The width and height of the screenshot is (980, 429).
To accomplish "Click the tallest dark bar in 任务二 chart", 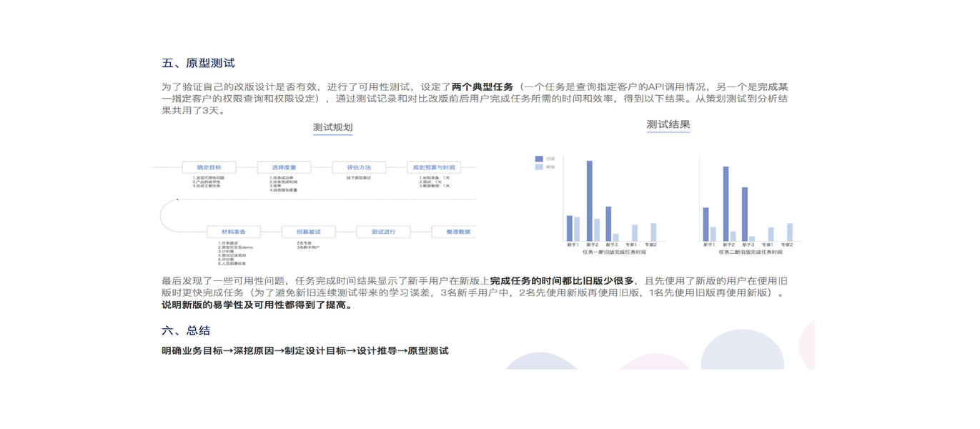I will pos(726,204).
